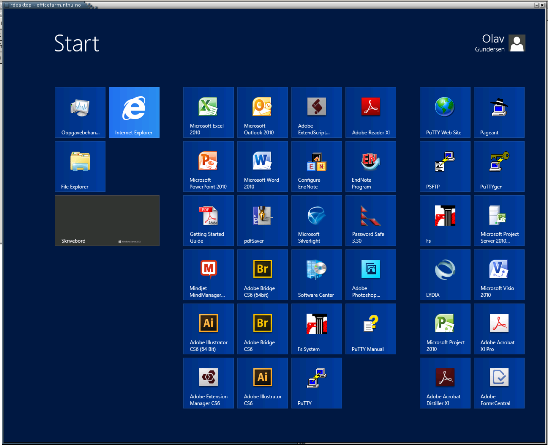
Task: Open Microsoft Word 2010 tile
Action: (x=262, y=166)
